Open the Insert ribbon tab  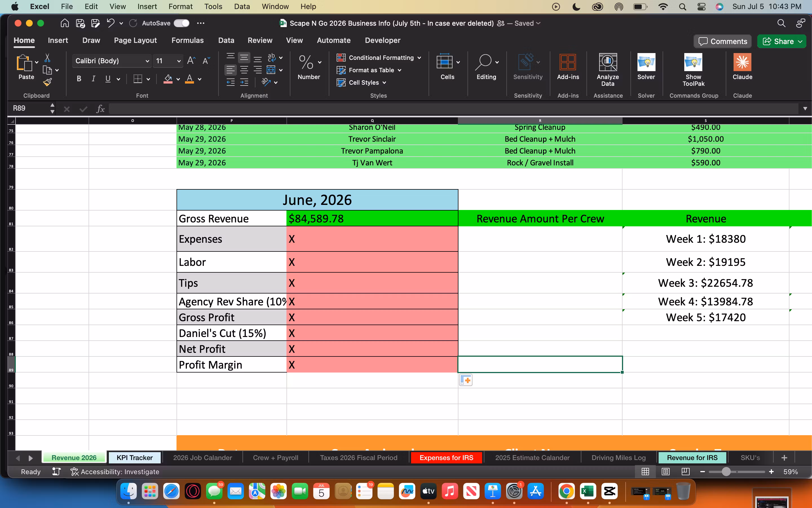(x=58, y=40)
